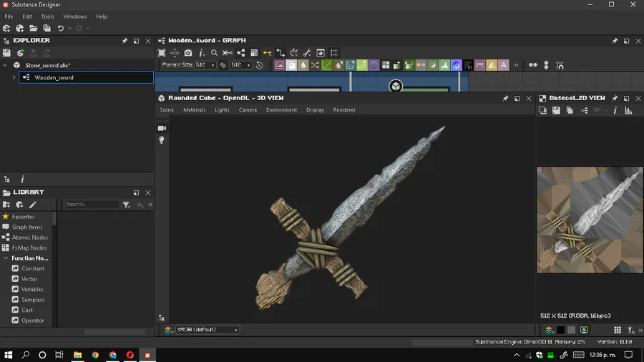Open the File menu

click(x=9, y=16)
